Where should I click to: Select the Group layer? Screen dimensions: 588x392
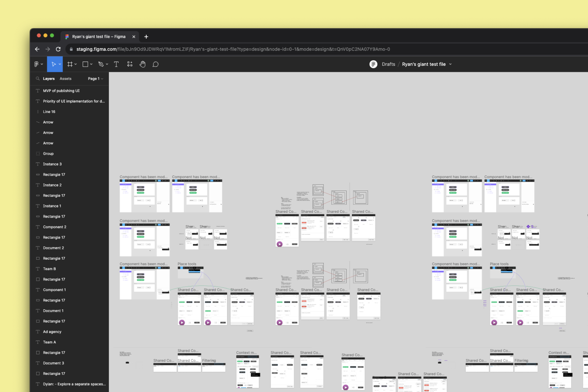pos(48,154)
